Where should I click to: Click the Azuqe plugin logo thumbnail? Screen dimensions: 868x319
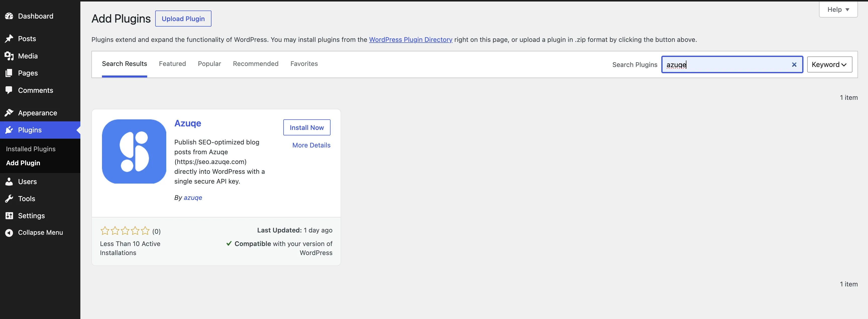pos(134,151)
